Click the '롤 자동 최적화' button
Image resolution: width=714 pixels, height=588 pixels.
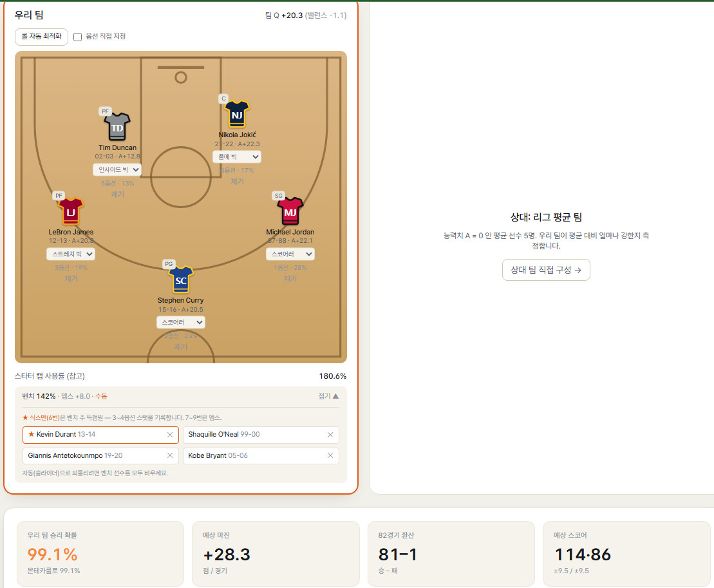(41, 37)
